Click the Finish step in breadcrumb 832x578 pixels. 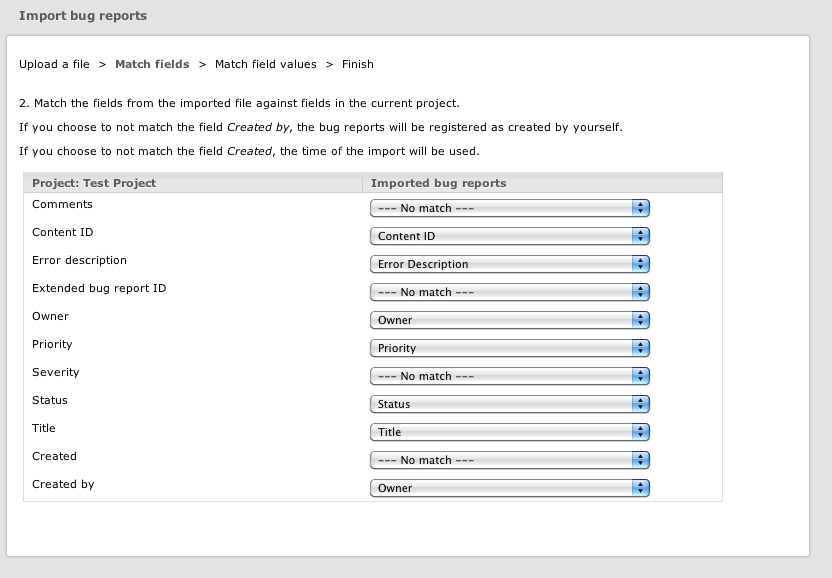[x=358, y=64]
